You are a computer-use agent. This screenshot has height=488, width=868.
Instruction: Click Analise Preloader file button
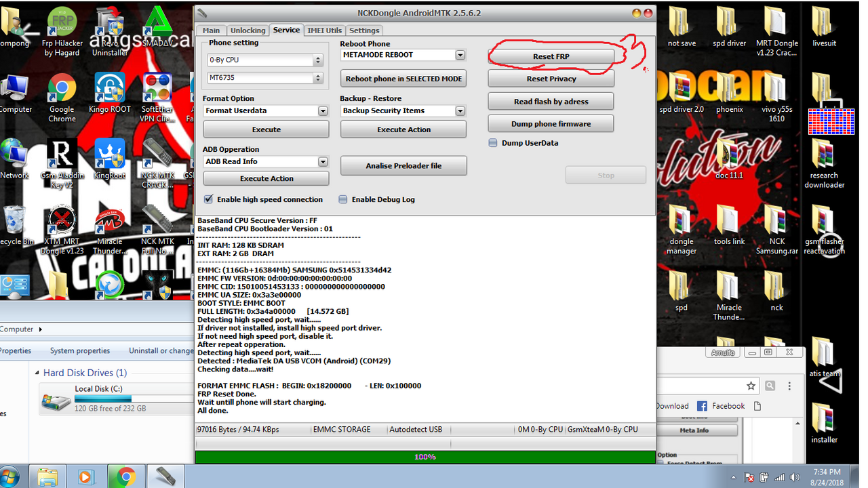[403, 165]
